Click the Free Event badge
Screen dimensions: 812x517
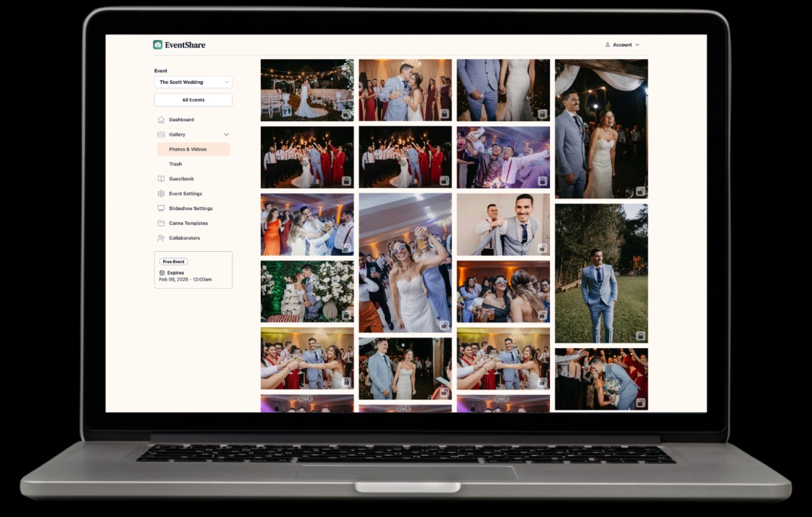coord(174,262)
